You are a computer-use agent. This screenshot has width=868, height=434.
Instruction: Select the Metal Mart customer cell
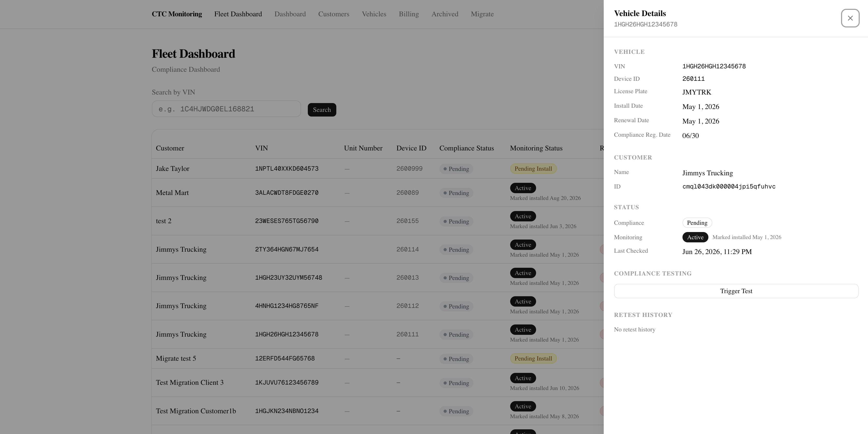click(172, 193)
